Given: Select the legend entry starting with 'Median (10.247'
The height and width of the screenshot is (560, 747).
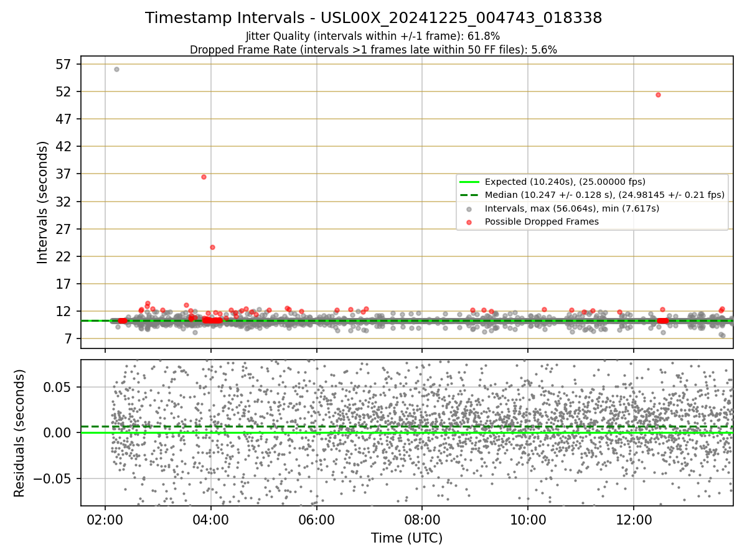Looking at the screenshot, I should coord(604,195).
